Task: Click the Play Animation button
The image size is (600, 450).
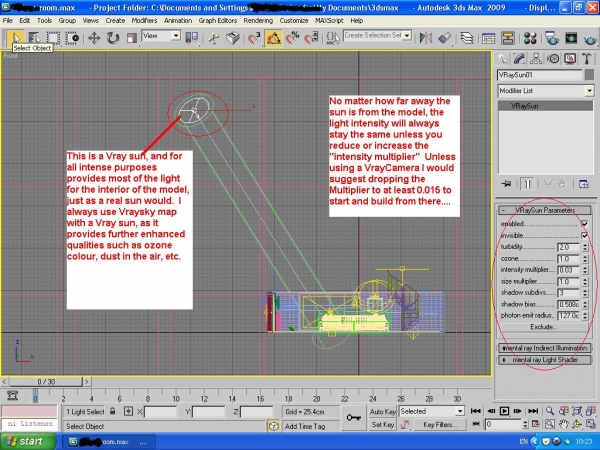Action: pyautogui.click(x=504, y=411)
